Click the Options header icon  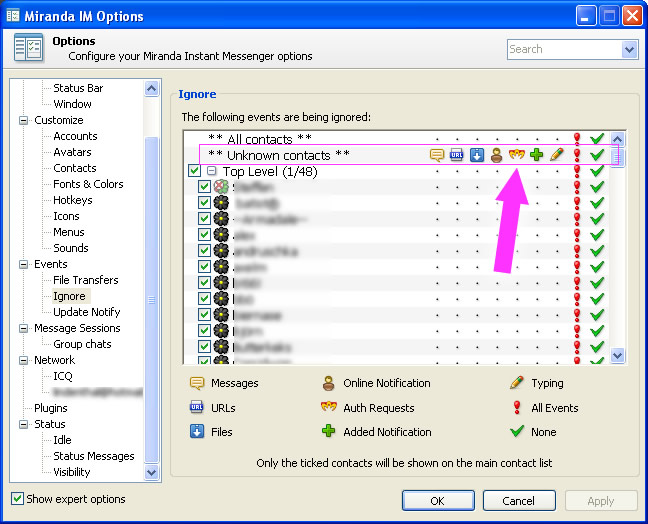tap(28, 48)
